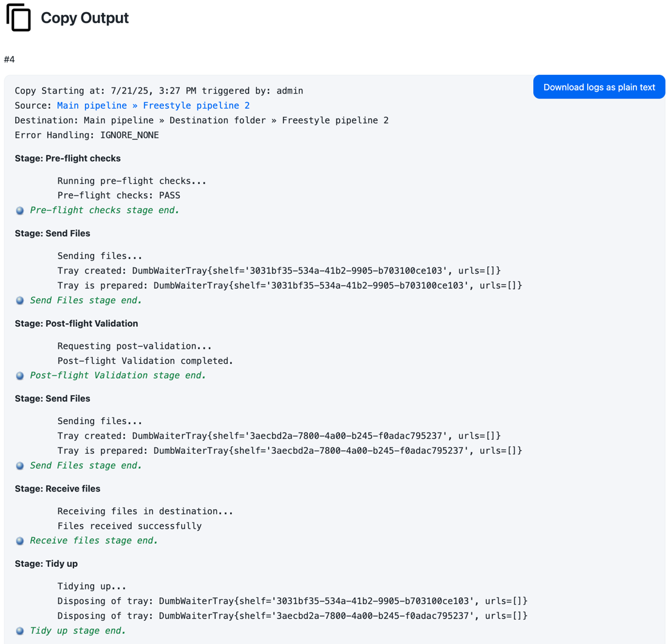Click Post-flight Validation stage end text
Viewport: 668px width, 644px height.
pos(118,375)
